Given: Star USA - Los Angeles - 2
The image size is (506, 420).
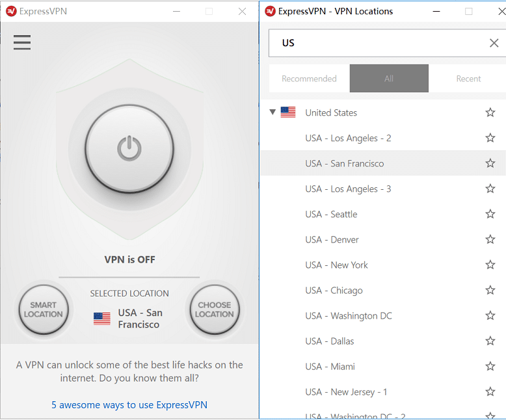Looking at the screenshot, I should 490,138.
